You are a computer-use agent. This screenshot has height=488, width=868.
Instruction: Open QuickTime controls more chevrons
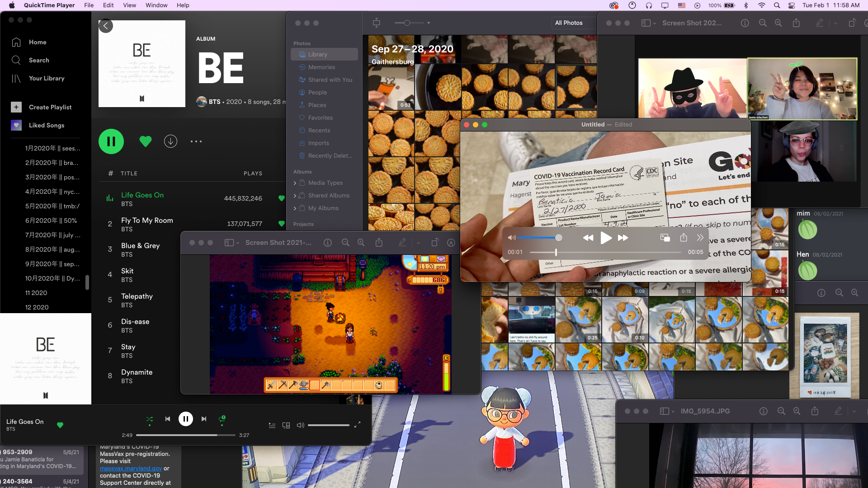pos(700,237)
